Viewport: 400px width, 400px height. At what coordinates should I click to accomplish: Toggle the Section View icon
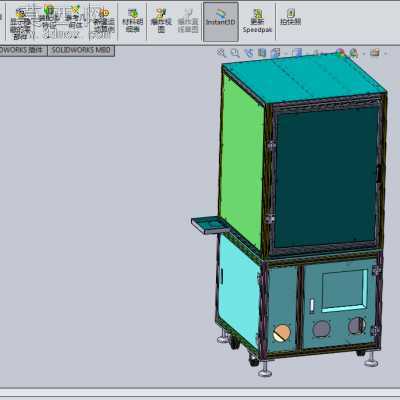[x=262, y=53]
